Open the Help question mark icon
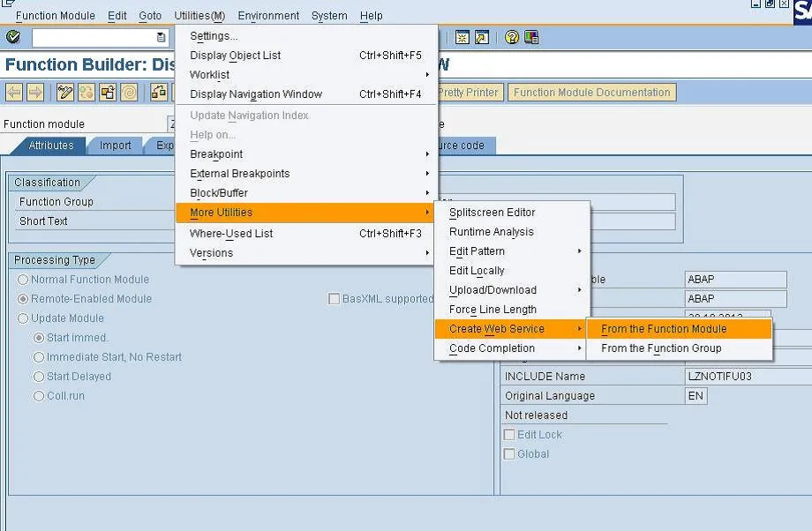This screenshot has width=812, height=531. click(510, 37)
